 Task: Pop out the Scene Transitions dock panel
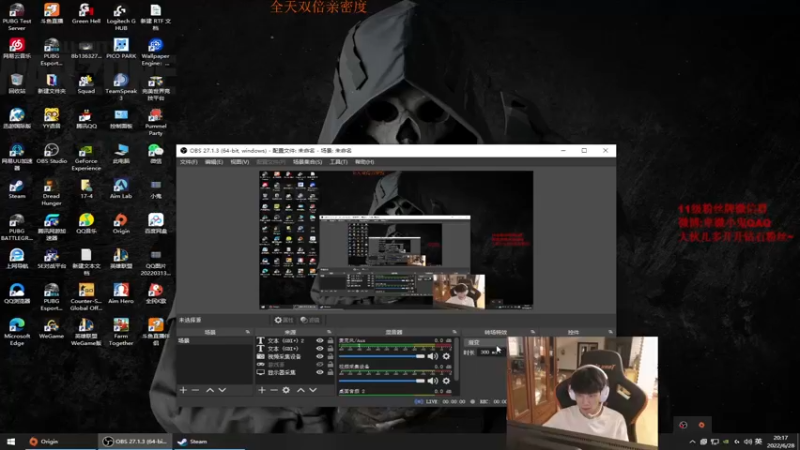pyautogui.click(x=532, y=332)
